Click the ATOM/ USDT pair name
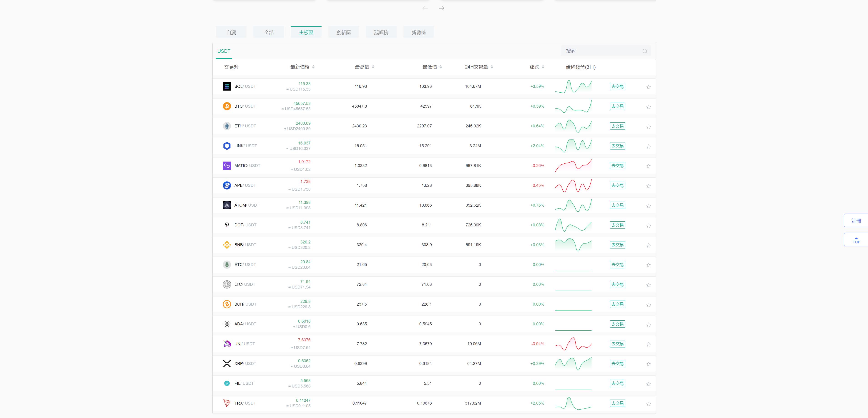Image resolution: width=868 pixels, height=418 pixels. (247, 205)
